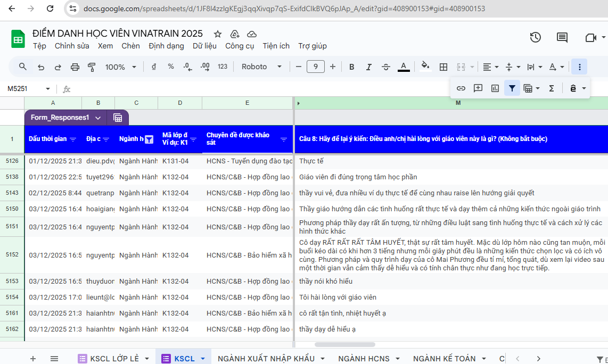
Task: Click the print icon in toolbar
Action: pos(75,67)
